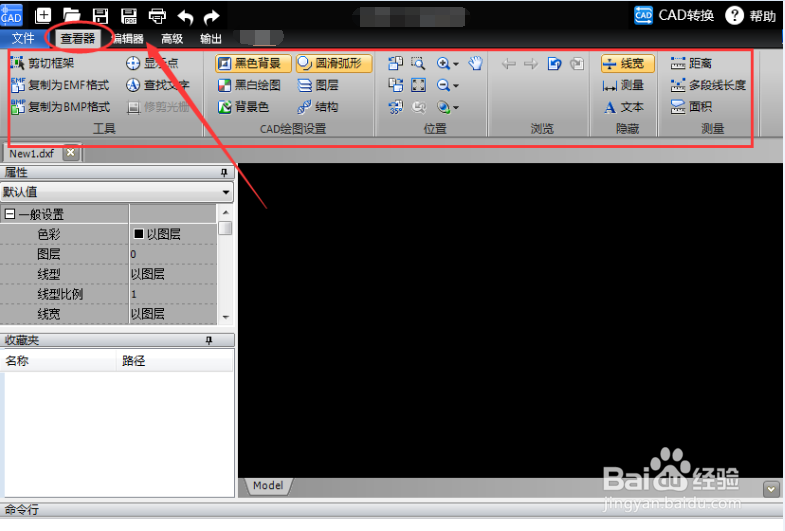The height and width of the screenshot is (531, 785).
Task: Open the 默认值 dropdown
Action: [117, 192]
